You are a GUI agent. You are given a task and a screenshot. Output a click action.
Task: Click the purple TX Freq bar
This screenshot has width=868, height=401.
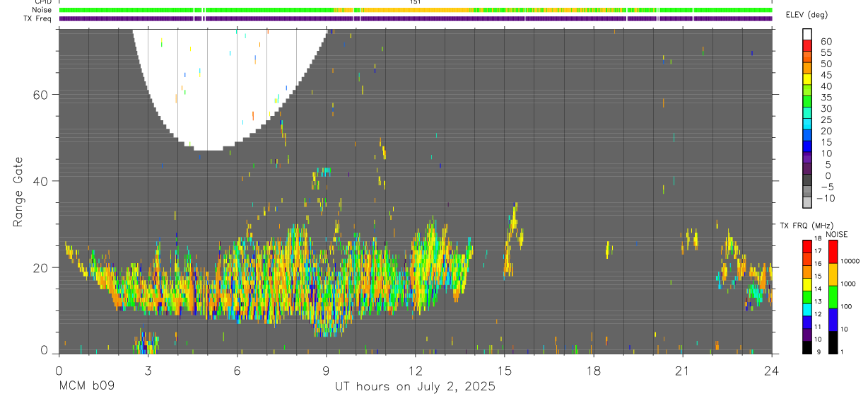(x=415, y=18)
